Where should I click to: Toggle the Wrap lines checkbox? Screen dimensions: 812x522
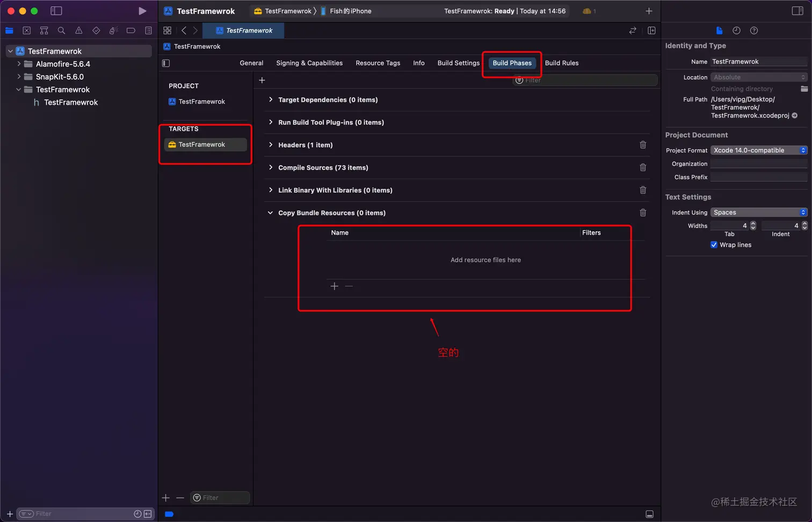714,245
